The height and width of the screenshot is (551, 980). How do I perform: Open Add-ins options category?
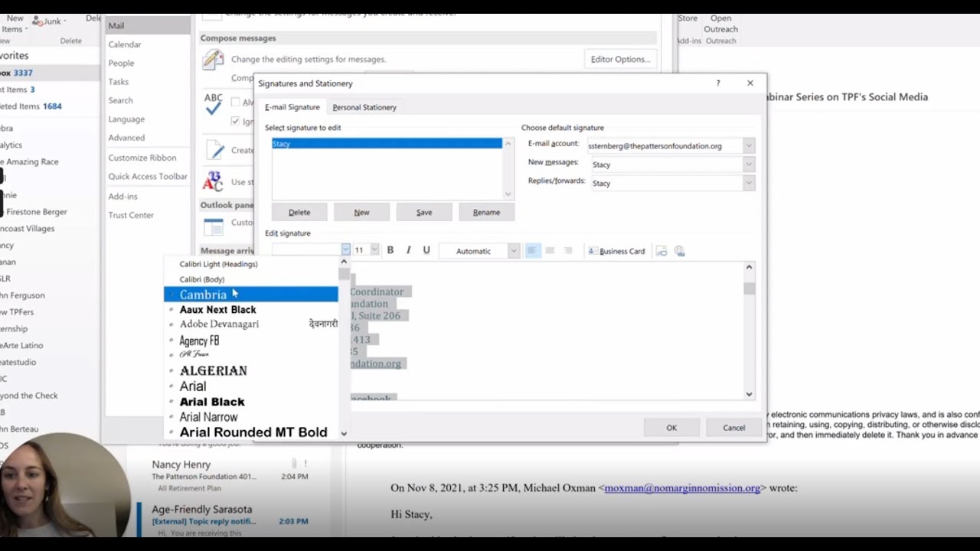point(147,196)
